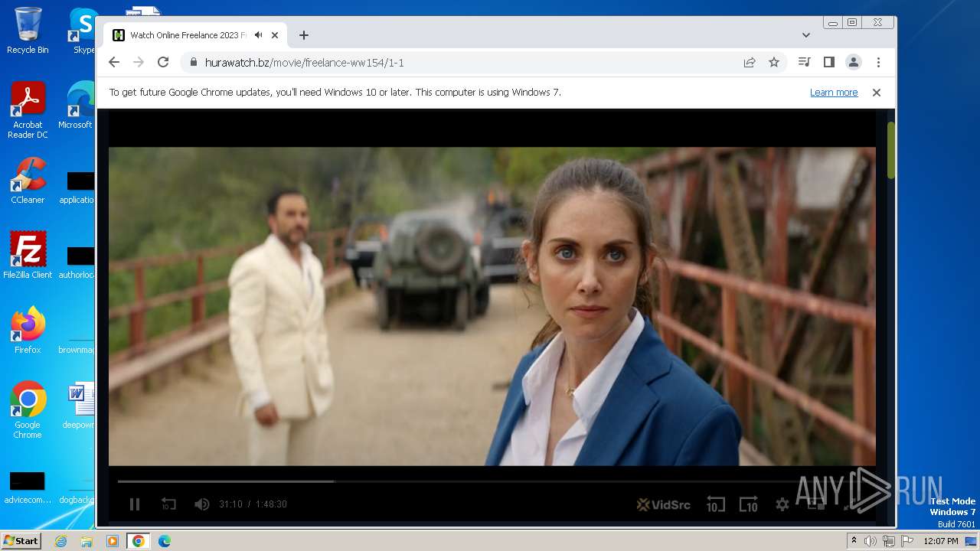Open the video player settings gear

coord(782,504)
